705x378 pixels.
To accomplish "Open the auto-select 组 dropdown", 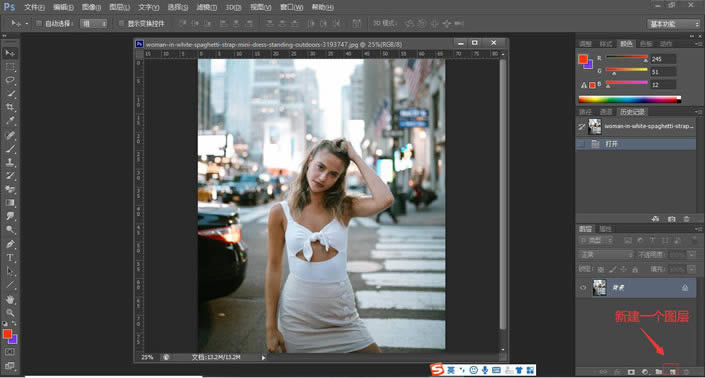I will tap(94, 23).
